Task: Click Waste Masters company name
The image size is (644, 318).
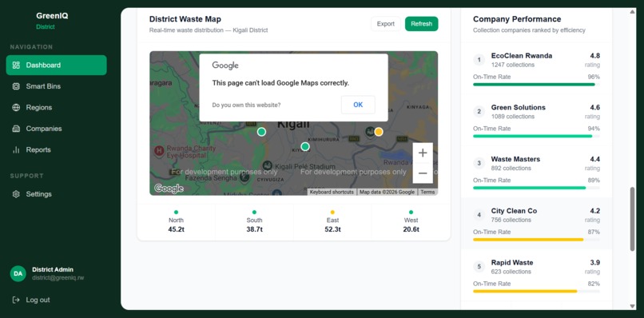Action: pos(515,160)
